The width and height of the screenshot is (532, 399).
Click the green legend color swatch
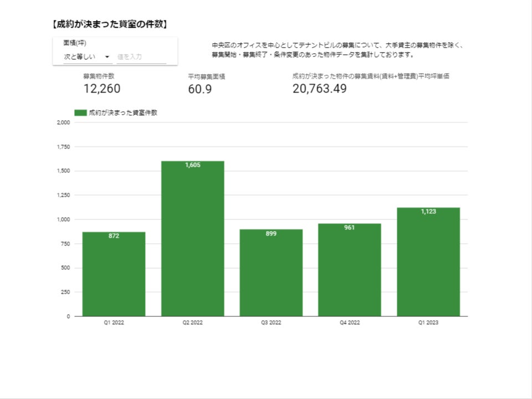80,112
